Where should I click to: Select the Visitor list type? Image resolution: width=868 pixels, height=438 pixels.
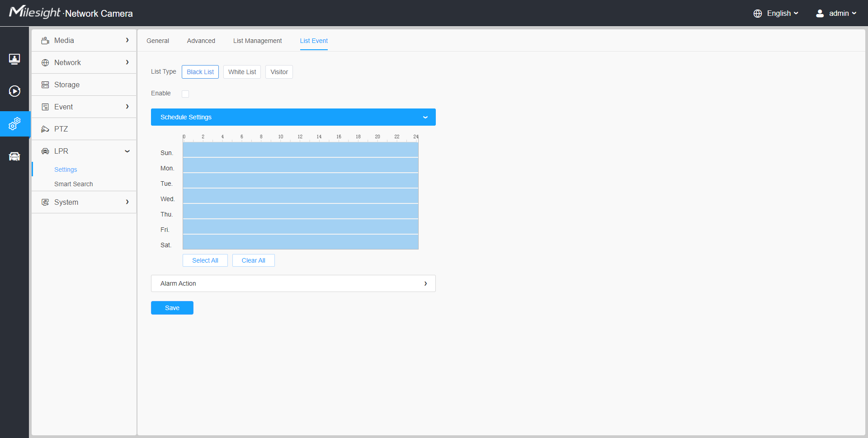tap(279, 72)
